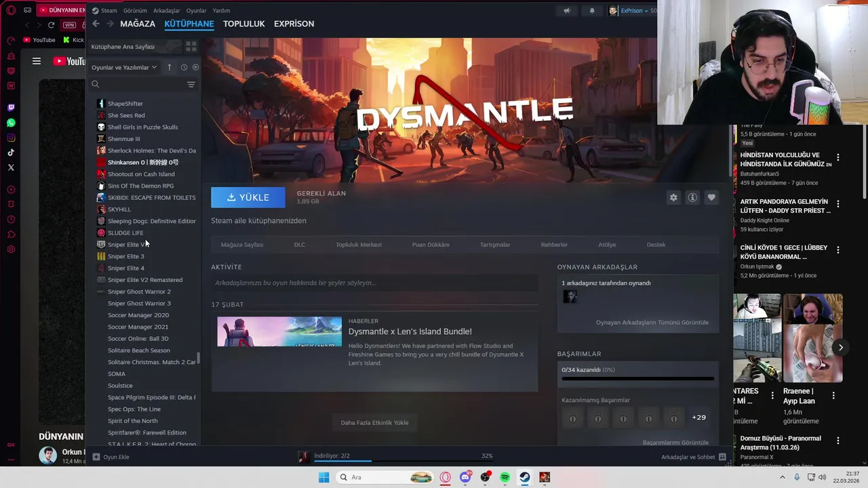Open options for Domuz Büyüsü video

click(x=838, y=441)
